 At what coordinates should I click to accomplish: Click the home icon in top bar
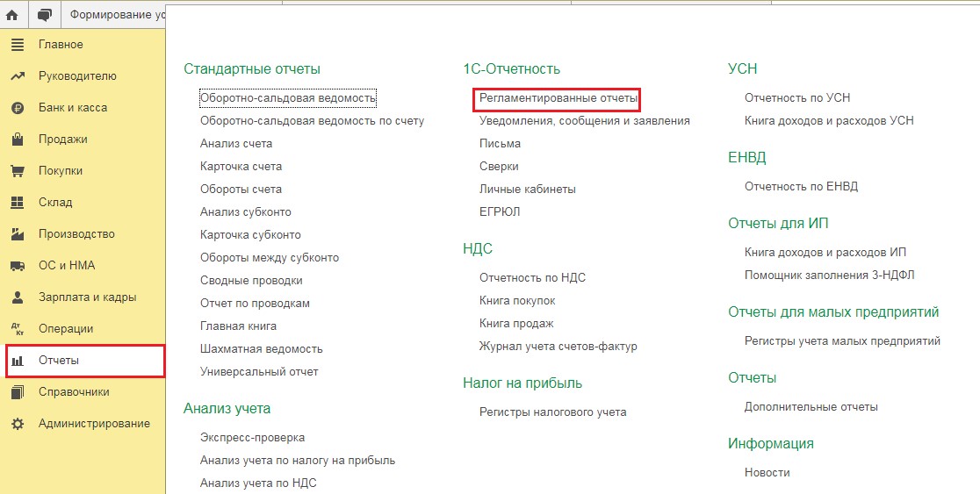click(11, 14)
